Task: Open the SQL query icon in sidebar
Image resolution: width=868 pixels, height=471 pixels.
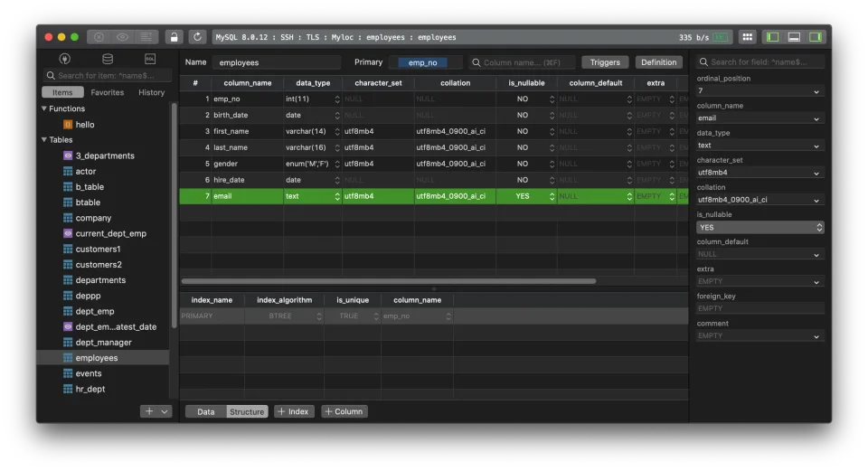Action: coord(150,59)
